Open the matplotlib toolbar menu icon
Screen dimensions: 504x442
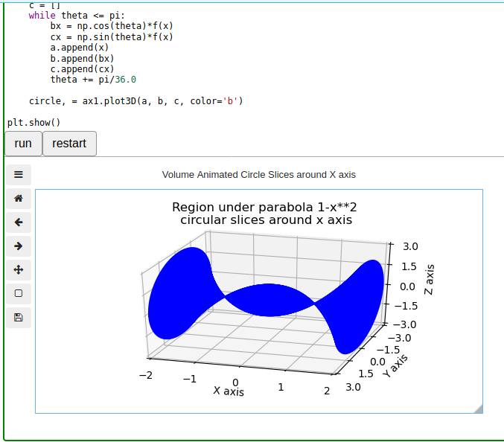pyautogui.click(x=19, y=175)
